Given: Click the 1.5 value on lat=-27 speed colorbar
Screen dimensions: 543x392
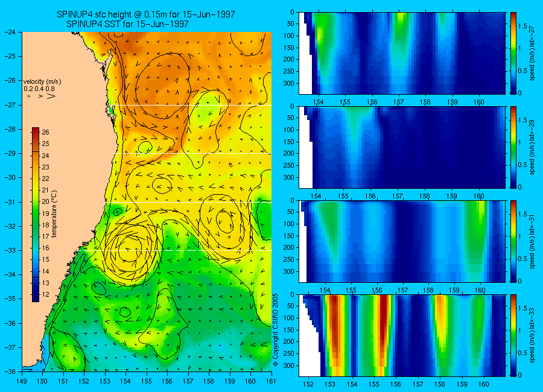Looking at the screenshot, I should pyautogui.click(x=523, y=27).
